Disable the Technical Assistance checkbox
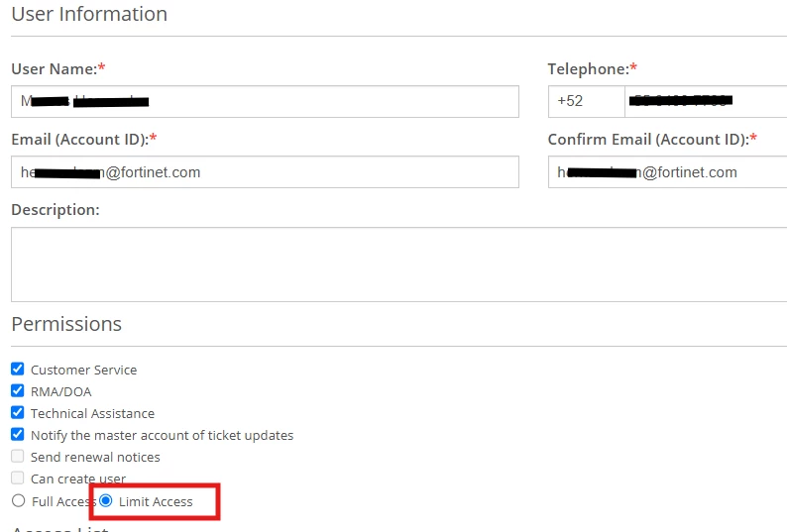 [18, 412]
